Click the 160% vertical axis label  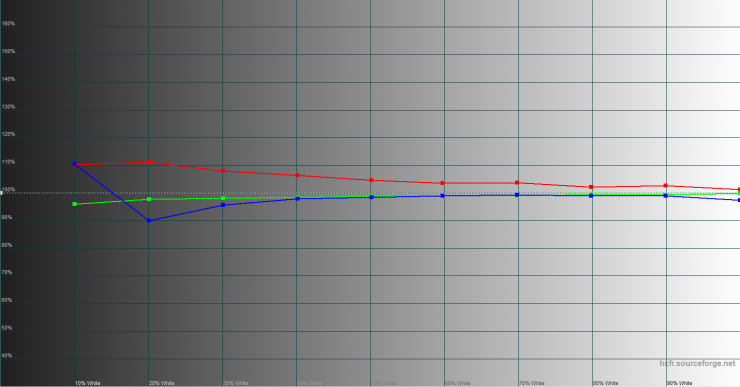coord(8,24)
